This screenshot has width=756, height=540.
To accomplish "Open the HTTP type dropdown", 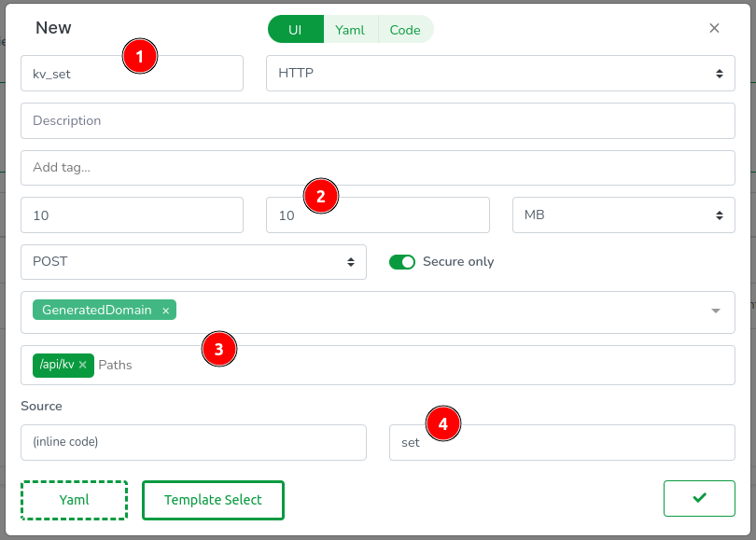I will click(x=500, y=73).
